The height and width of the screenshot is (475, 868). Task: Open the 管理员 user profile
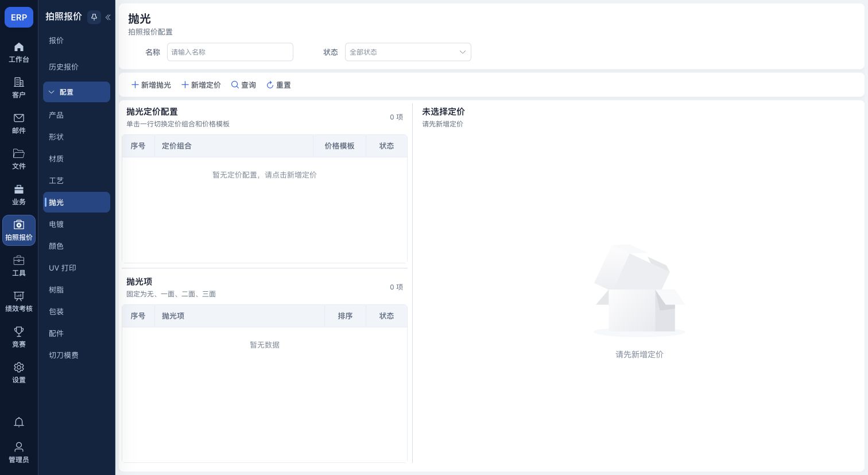click(x=19, y=453)
